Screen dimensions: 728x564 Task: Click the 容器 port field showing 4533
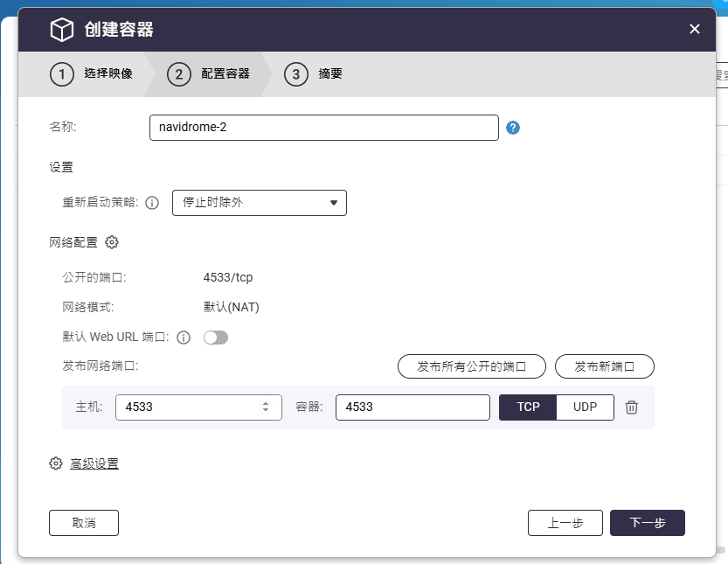(413, 407)
